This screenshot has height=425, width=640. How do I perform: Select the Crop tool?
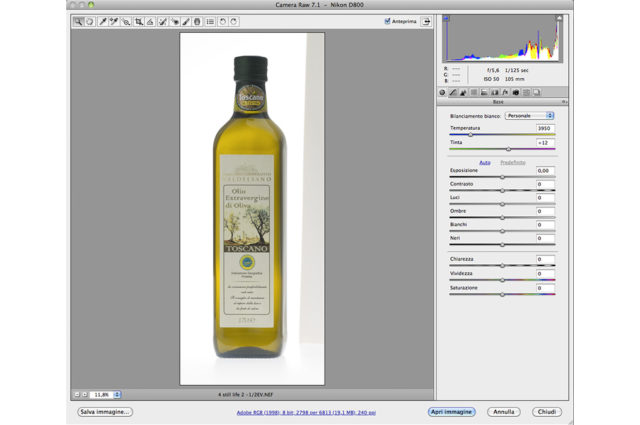tap(139, 22)
